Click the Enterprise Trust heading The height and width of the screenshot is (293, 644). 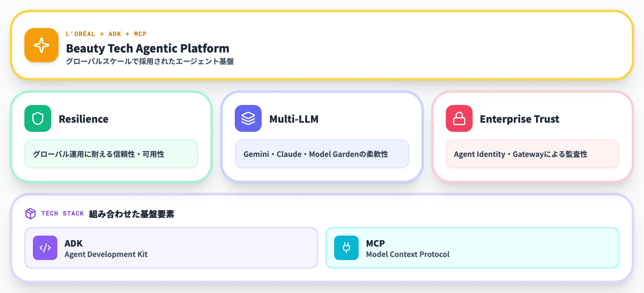(519, 119)
